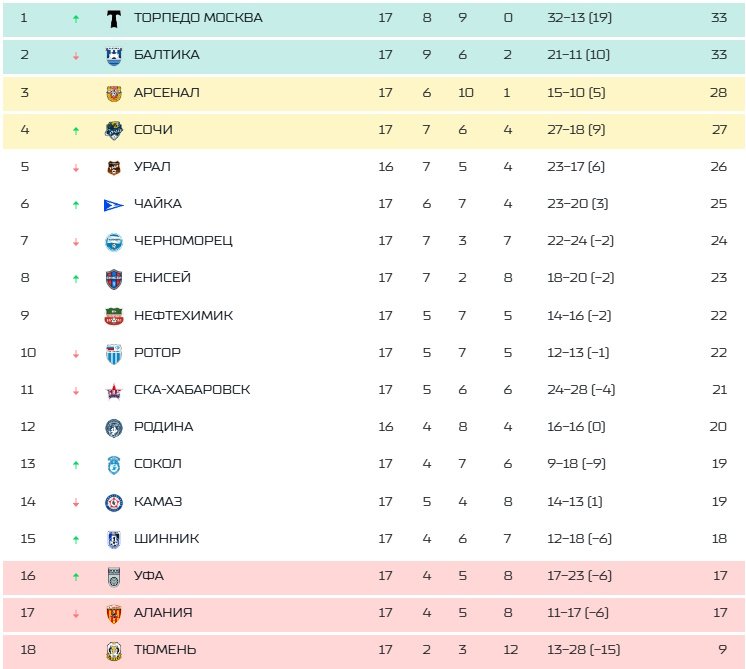Click the Ротор club crest

point(113,353)
